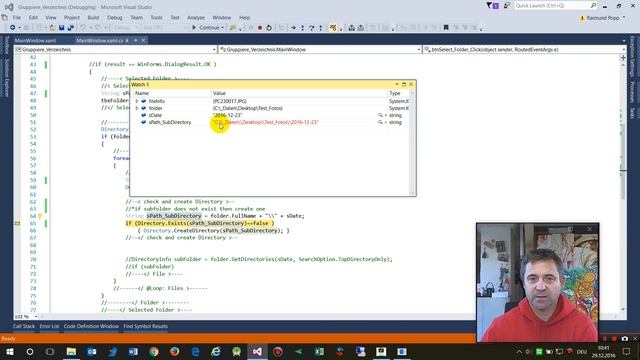Open the Continue button dropdown arrow
This screenshot has height=360, width=640.
click(x=222, y=28)
